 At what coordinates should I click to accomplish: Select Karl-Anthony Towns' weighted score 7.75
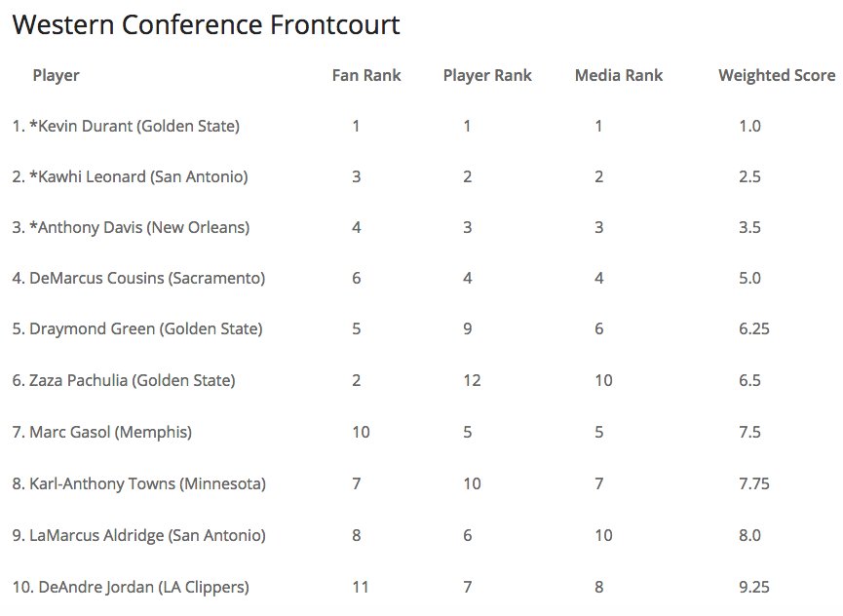point(753,483)
